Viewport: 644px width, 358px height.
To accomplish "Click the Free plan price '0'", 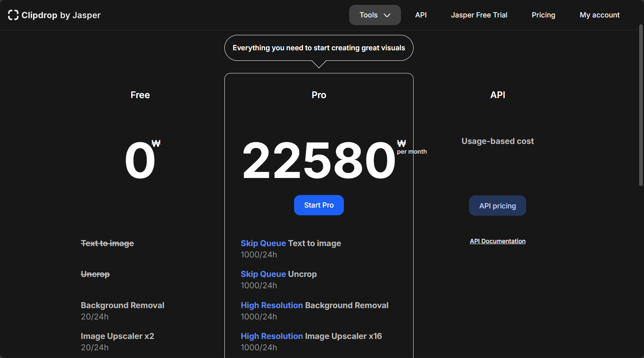I will pos(140,161).
